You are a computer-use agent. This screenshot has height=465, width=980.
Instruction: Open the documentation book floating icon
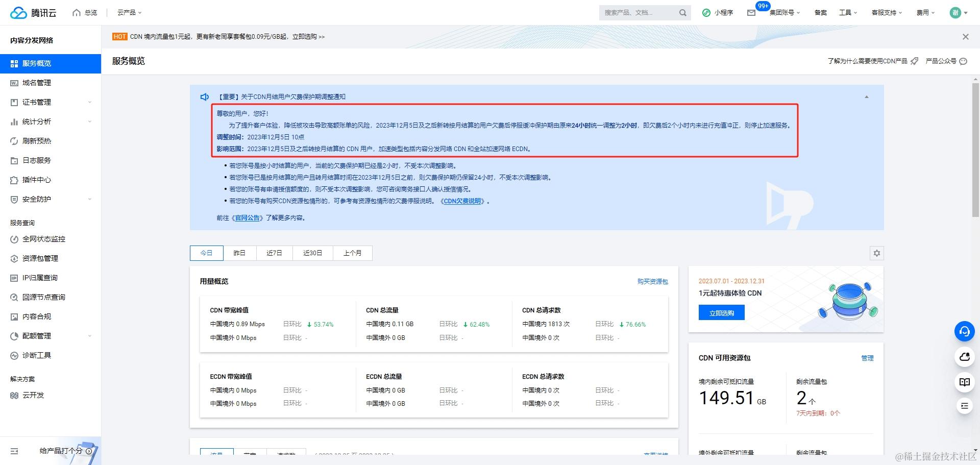point(965,382)
